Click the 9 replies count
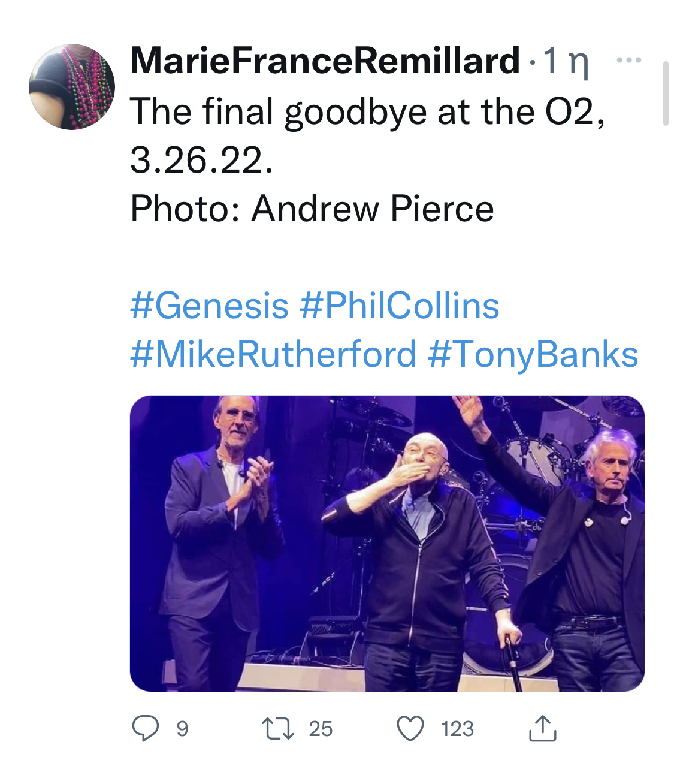 [x=182, y=729]
